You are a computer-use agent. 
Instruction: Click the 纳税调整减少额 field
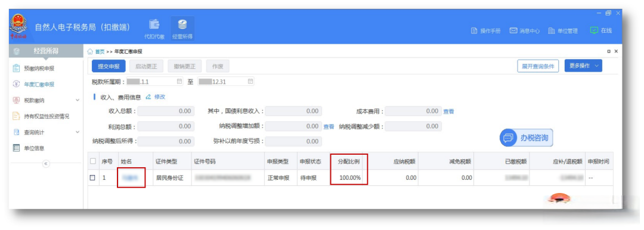tap(413, 126)
